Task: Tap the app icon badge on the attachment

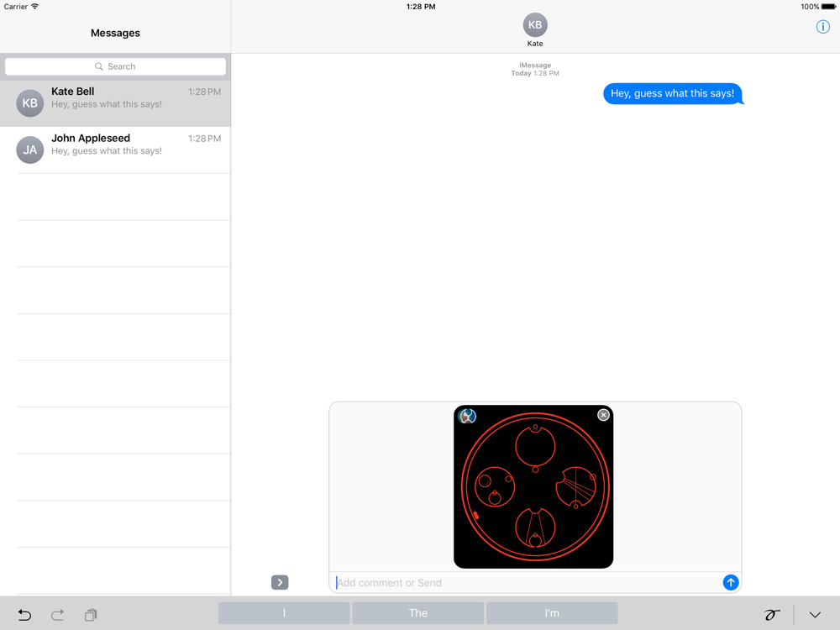Action: [468, 416]
